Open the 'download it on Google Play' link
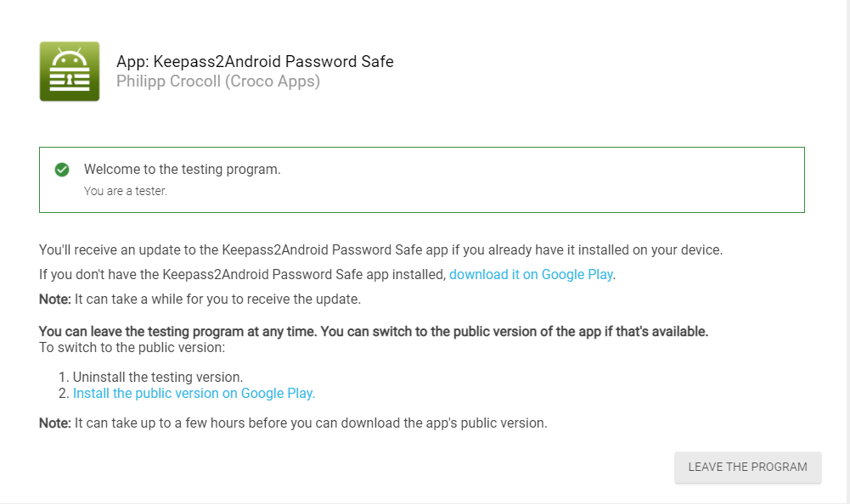The width and height of the screenshot is (850, 504). [531, 274]
